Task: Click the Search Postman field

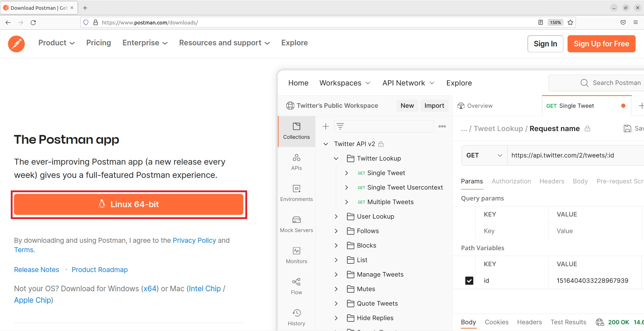Action: [x=596, y=83]
